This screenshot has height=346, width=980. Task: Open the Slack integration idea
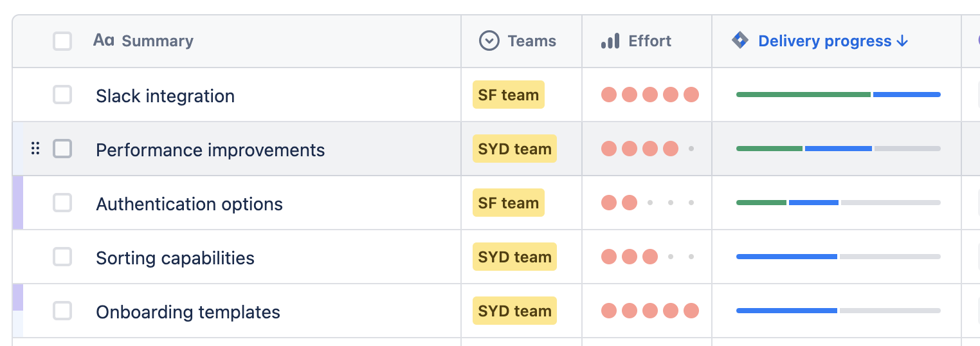point(165,96)
